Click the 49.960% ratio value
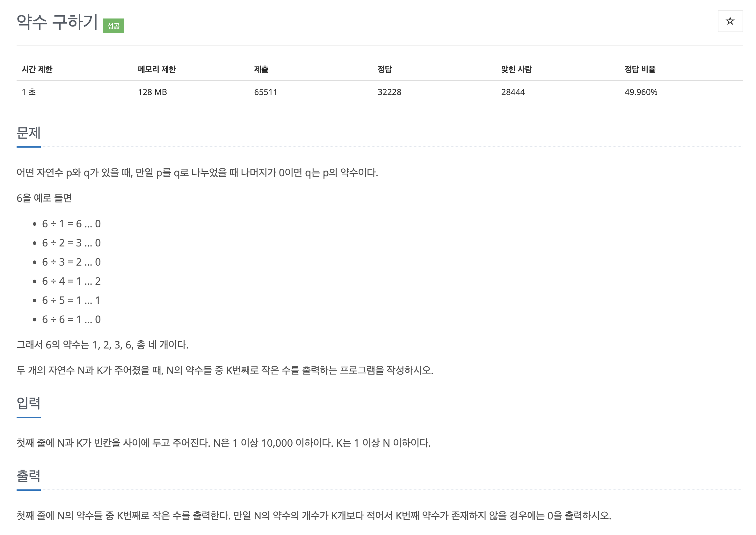756x535 pixels. coord(641,92)
